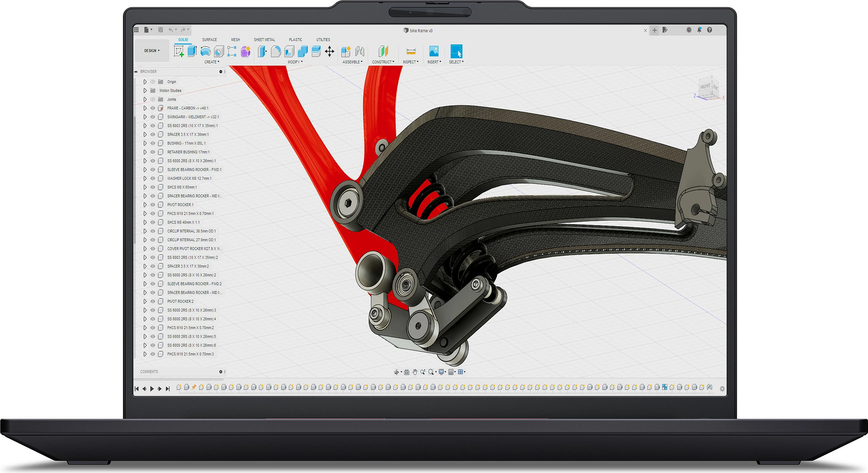Select the Hole tool
The image size is (868, 473).
click(219, 51)
